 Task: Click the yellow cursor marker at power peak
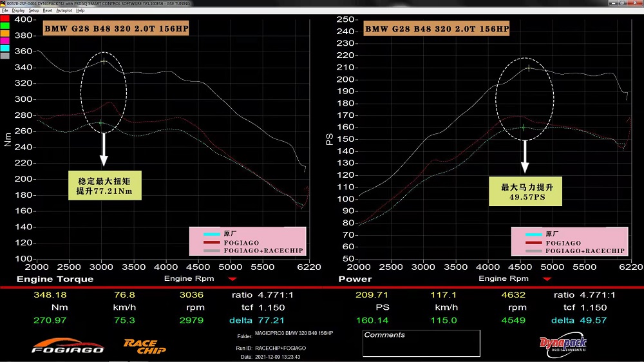[529, 68]
